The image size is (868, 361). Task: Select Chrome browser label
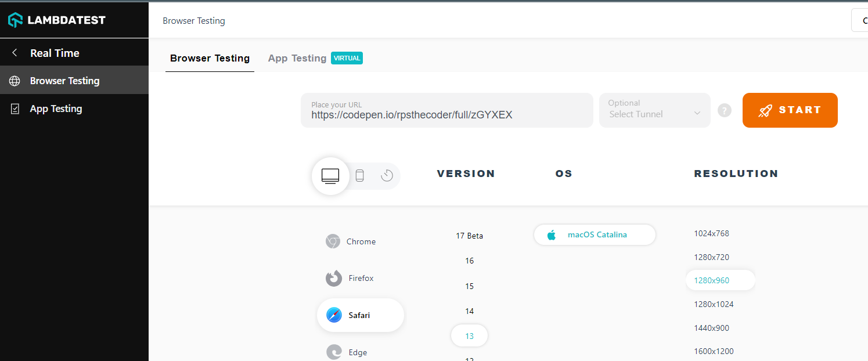click(x=361, y=241)
